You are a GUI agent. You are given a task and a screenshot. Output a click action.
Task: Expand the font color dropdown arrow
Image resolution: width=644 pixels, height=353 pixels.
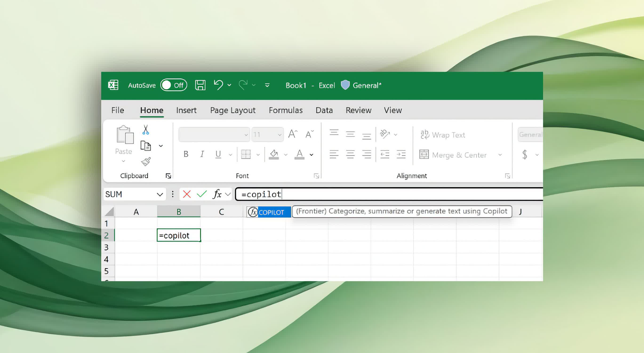[x=311, y=154]
